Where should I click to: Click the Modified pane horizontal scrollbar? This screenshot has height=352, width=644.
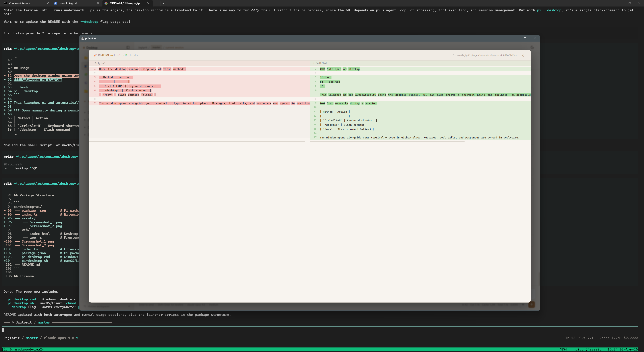coord(387,141)
